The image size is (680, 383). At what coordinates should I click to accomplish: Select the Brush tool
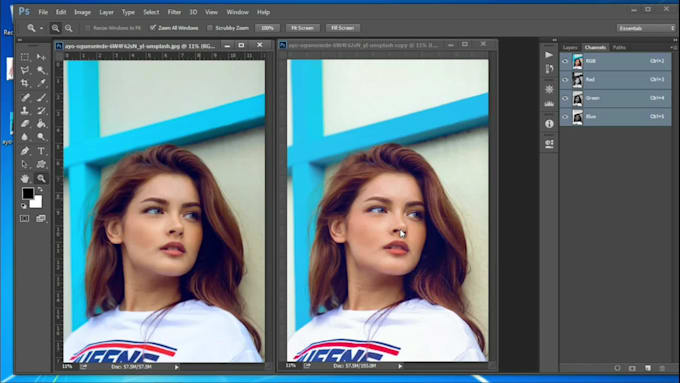pos(41,97)
